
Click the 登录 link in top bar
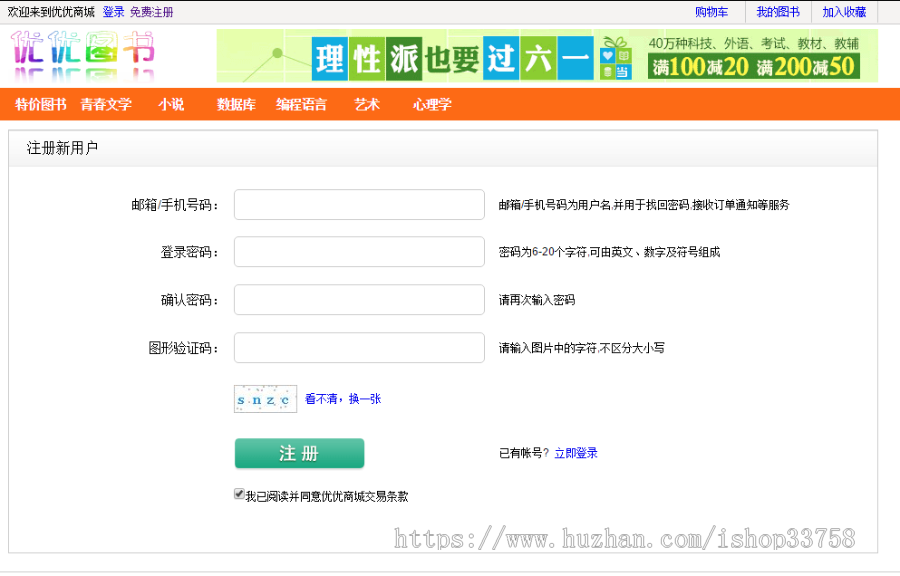coord(113,11)
